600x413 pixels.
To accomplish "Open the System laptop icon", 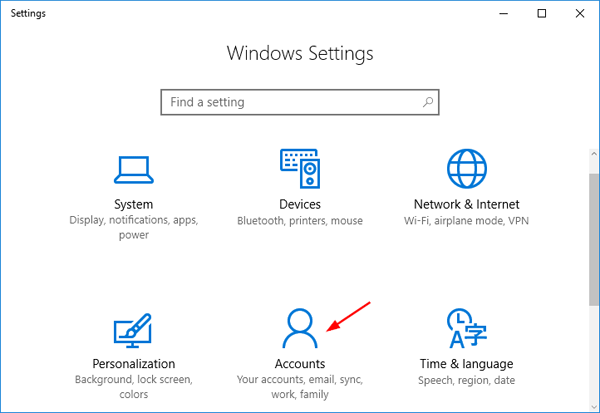I will click(134, 170).
